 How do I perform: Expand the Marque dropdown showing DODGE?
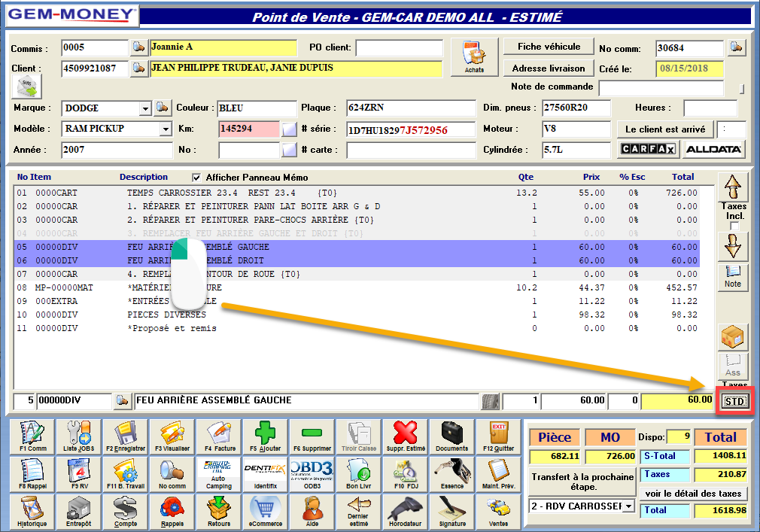click(145, 108)
